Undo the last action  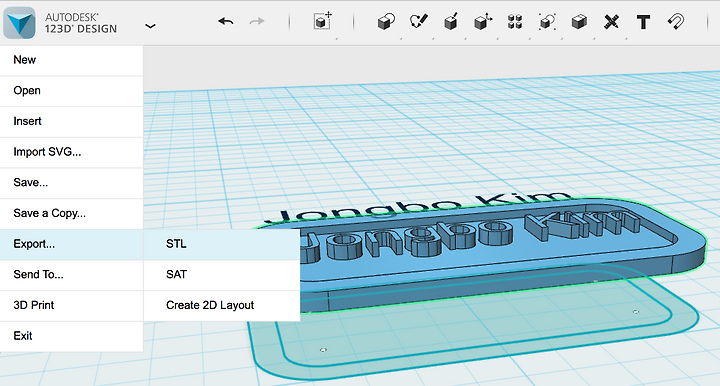(x=225, y=21)
